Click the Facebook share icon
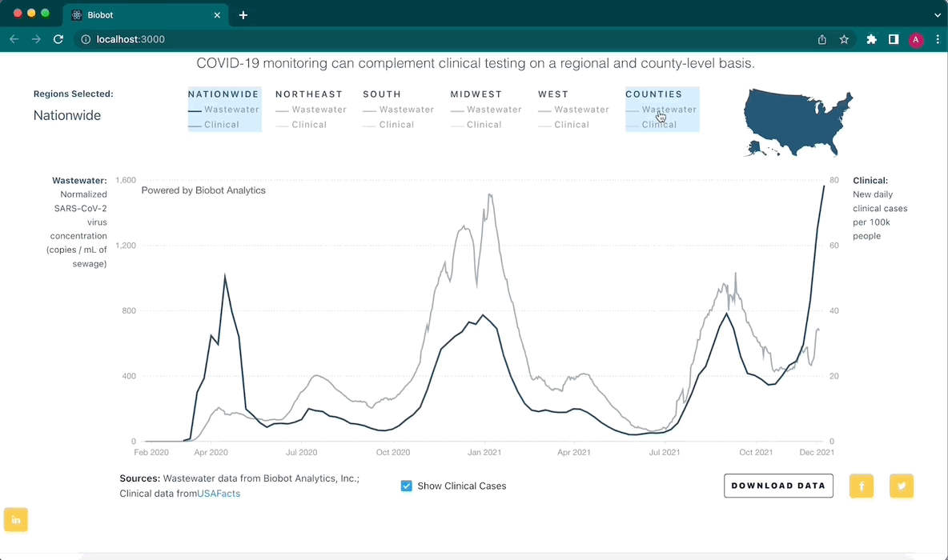 [x=862, y=486]
